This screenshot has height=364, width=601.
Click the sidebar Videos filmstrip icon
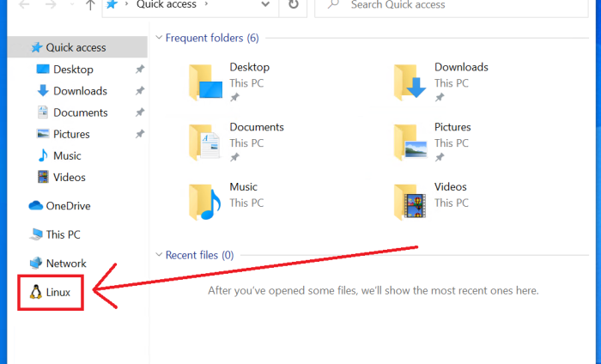(43, 177)
